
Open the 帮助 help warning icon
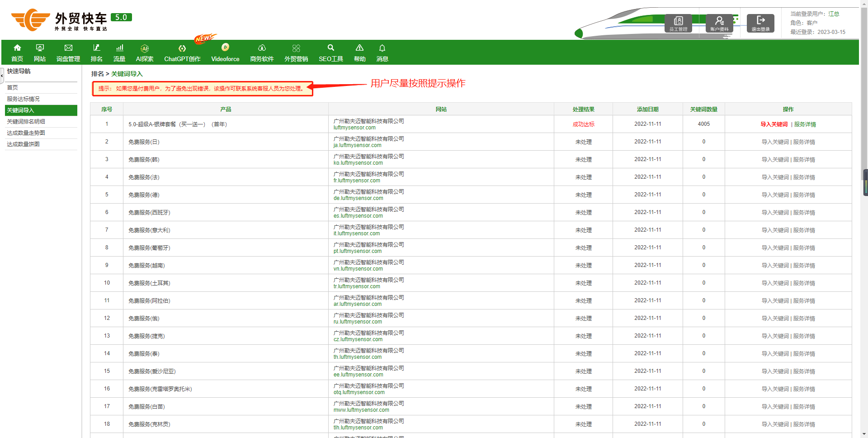359,48
